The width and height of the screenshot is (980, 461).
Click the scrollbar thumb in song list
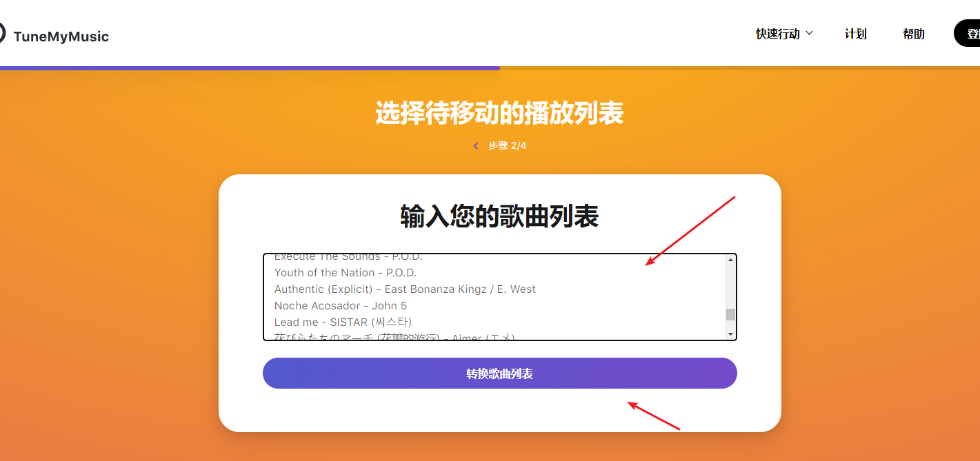click(730, 314)
